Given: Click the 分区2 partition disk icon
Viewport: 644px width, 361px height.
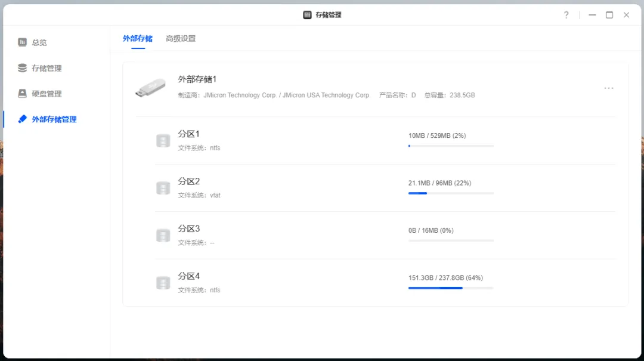Looking at the screenshot, I should [x=163, y=188].
